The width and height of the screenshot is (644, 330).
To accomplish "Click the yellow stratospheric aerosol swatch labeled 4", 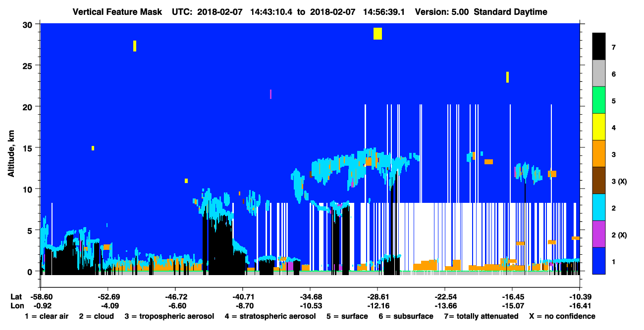I will click(x=599, y=127).
